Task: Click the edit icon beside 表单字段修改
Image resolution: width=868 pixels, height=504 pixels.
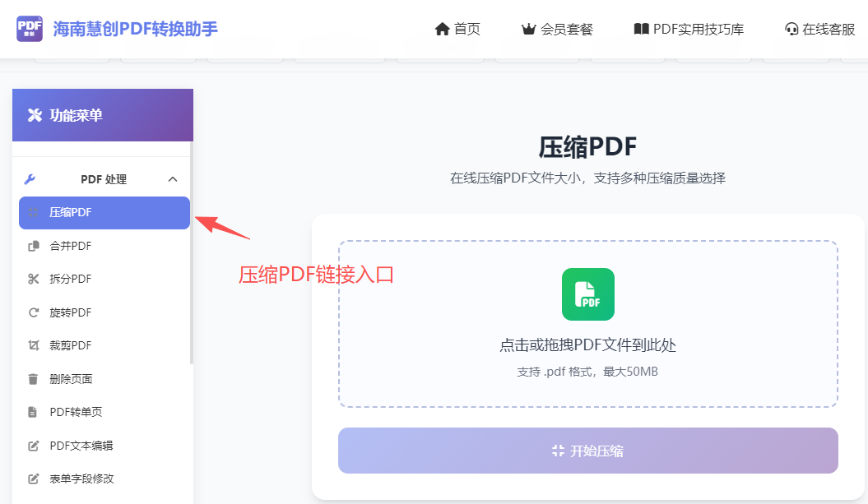Action: click(33, 479)
